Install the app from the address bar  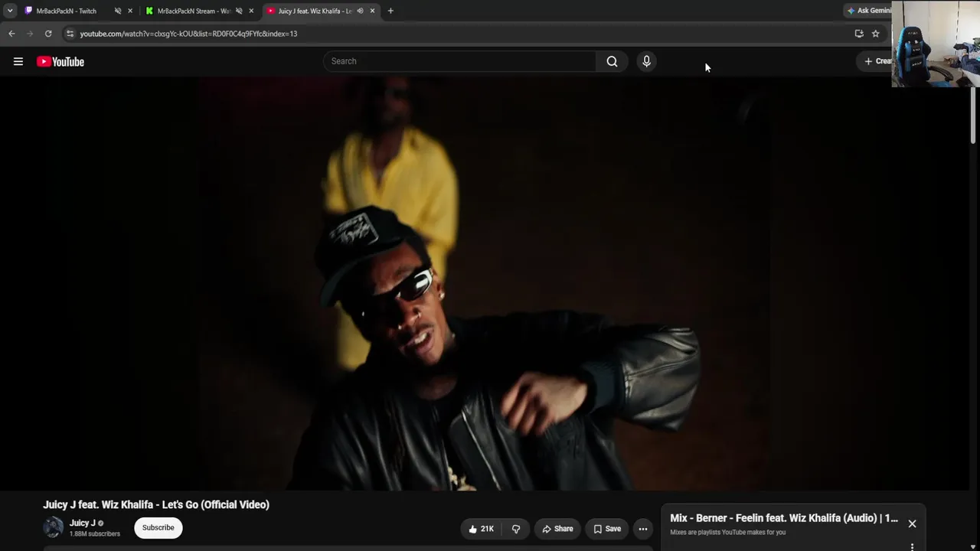pyautogui.click(x=859, y=34)
